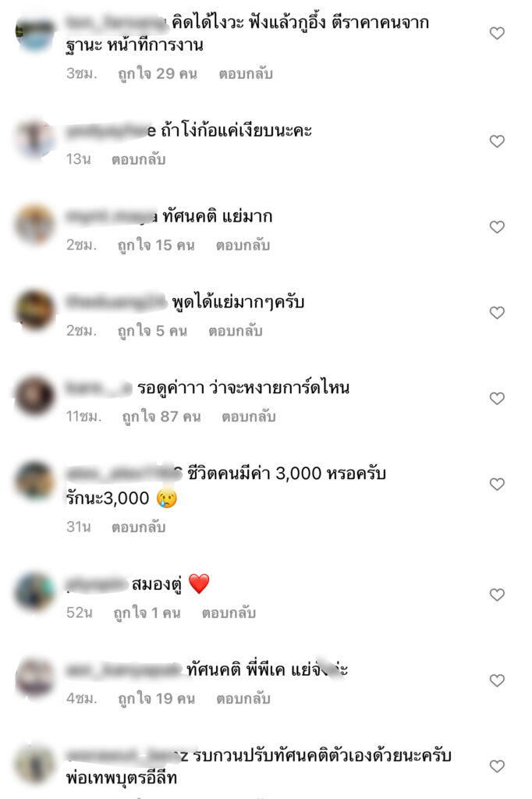Image resolution: width=532 pixels, height=799 pixels.
Task: Like the comment "รอดูค่าาา ว่าจะหงายการ์ดไหน"
Action: click(x=497, y=398)
